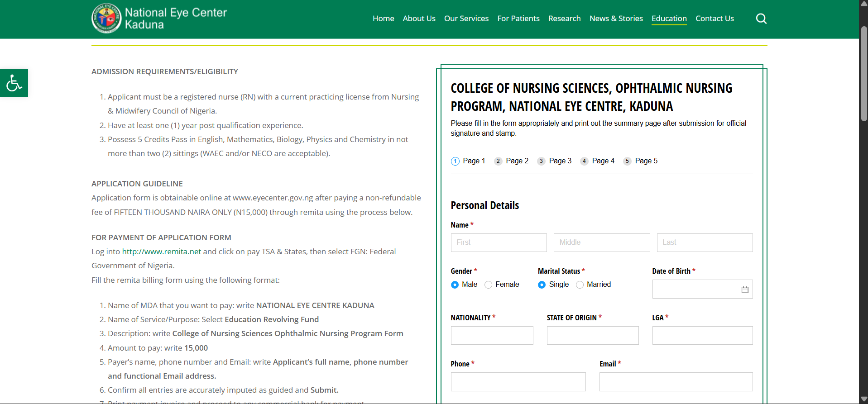Select the Male radio button
Screen dimensions: 868x404
(455, 285)
